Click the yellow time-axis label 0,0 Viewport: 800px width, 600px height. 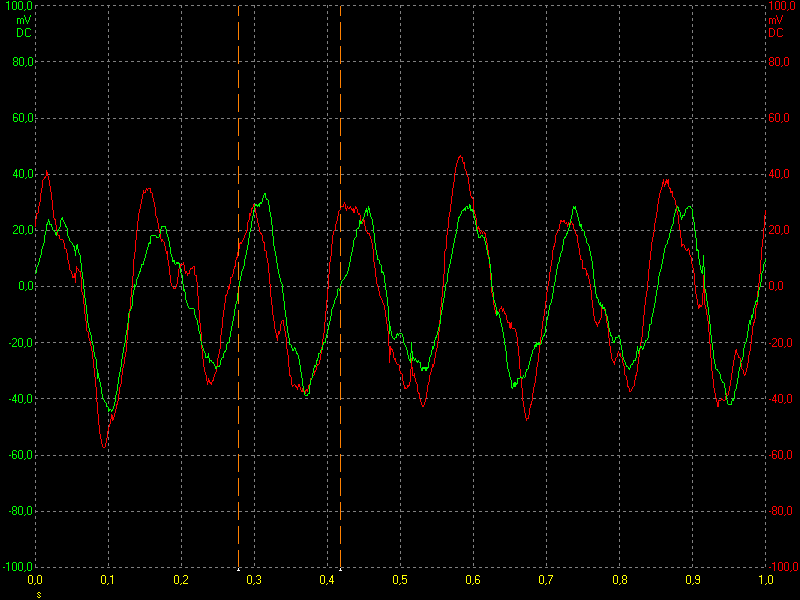[x=35, y=580]
